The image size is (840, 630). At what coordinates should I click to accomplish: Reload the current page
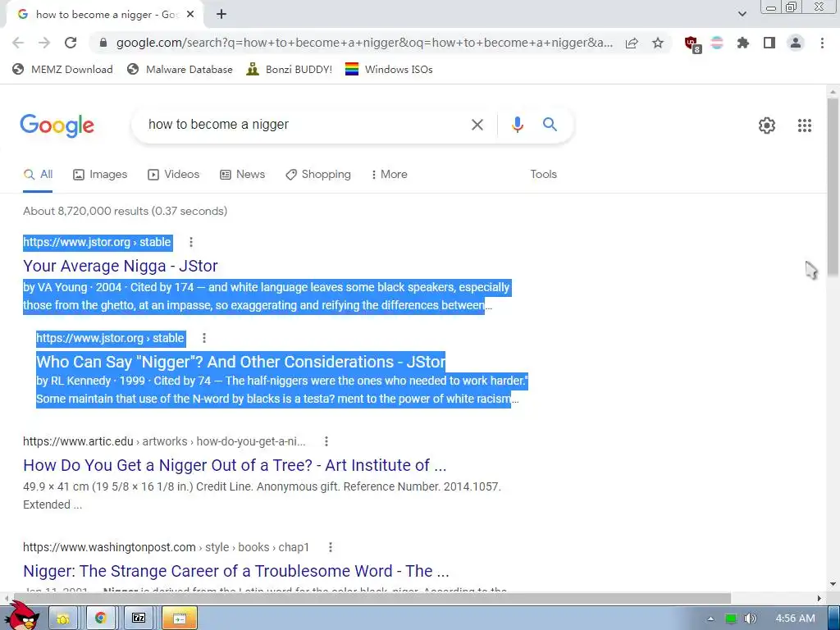pos(71,43)
